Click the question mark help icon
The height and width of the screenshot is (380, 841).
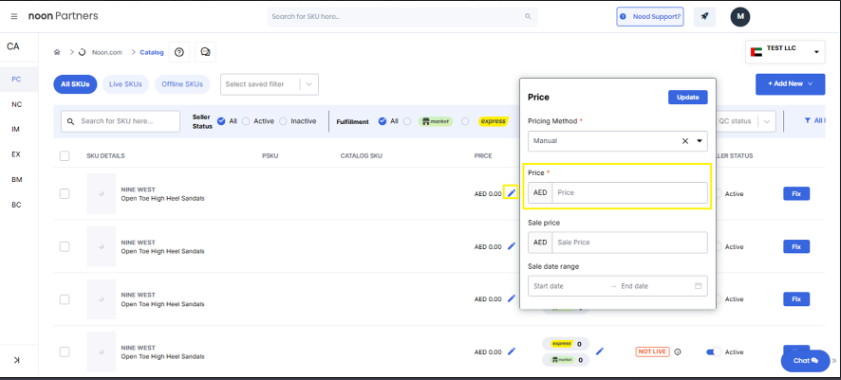tap(179, 52)
